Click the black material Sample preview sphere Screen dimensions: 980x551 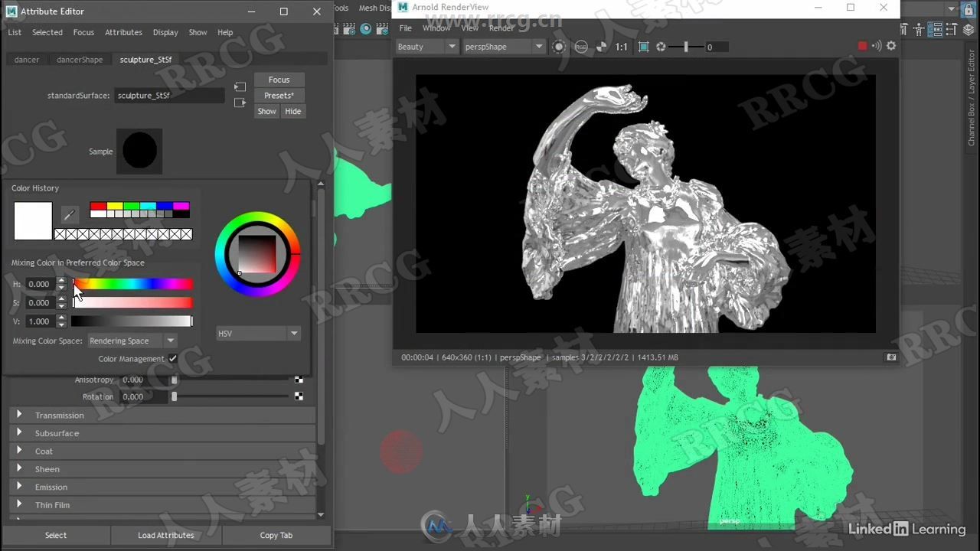pos(140,152)
